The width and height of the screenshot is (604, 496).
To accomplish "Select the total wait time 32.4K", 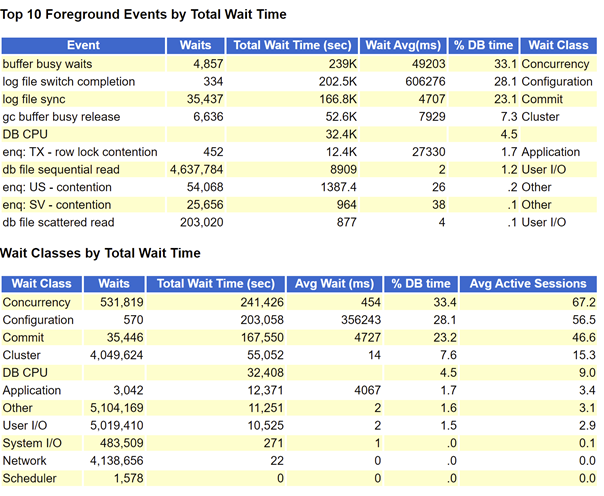I will pos(341,134).
